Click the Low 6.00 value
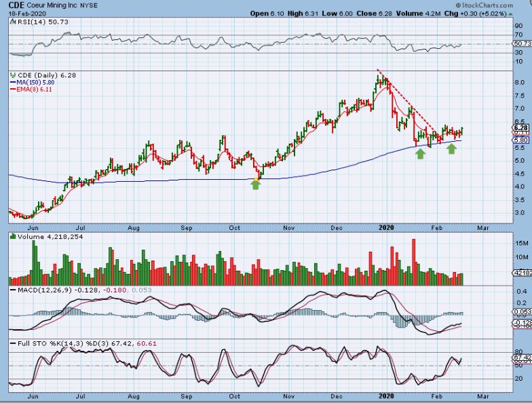Image resolution: width=532 pixels, height=403 pixels. pos(337,14)
